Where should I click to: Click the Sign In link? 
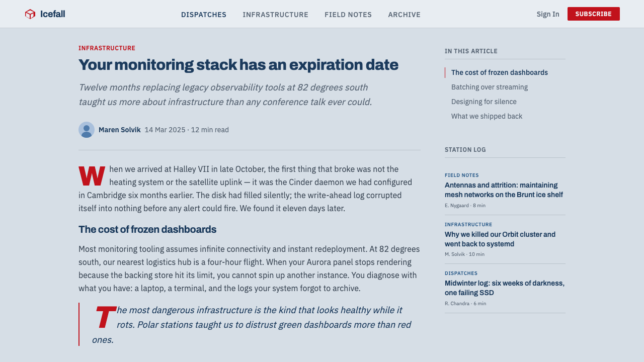pos(548,14)
